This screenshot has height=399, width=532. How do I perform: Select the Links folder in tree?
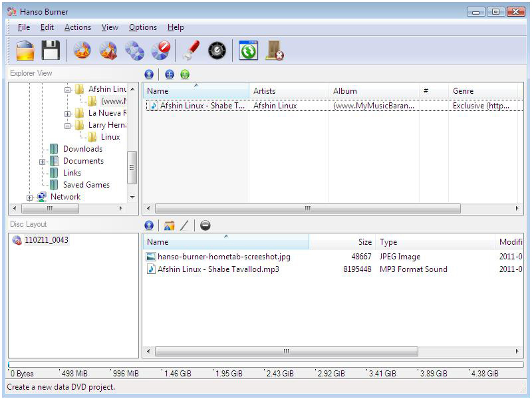click(72, 173)
